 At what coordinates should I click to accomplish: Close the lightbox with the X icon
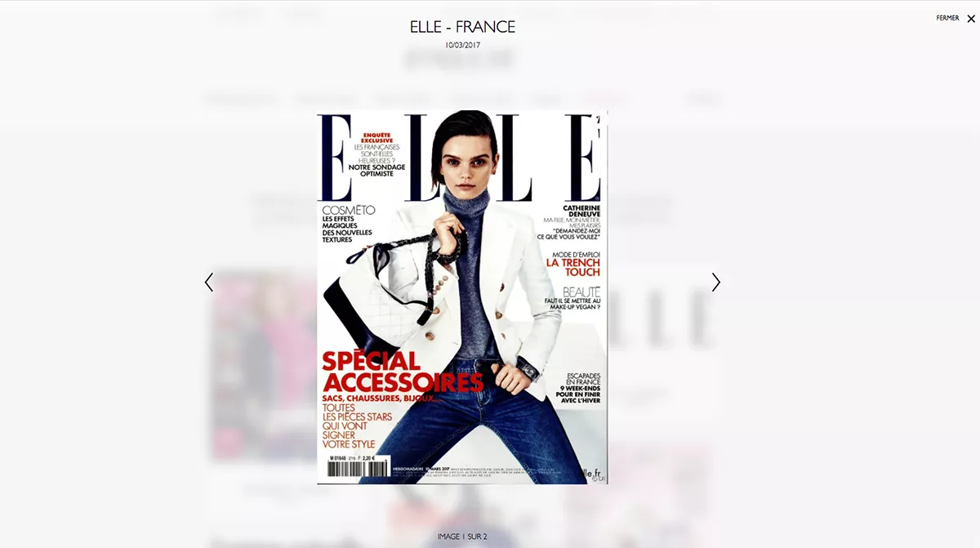pos(971,19)
